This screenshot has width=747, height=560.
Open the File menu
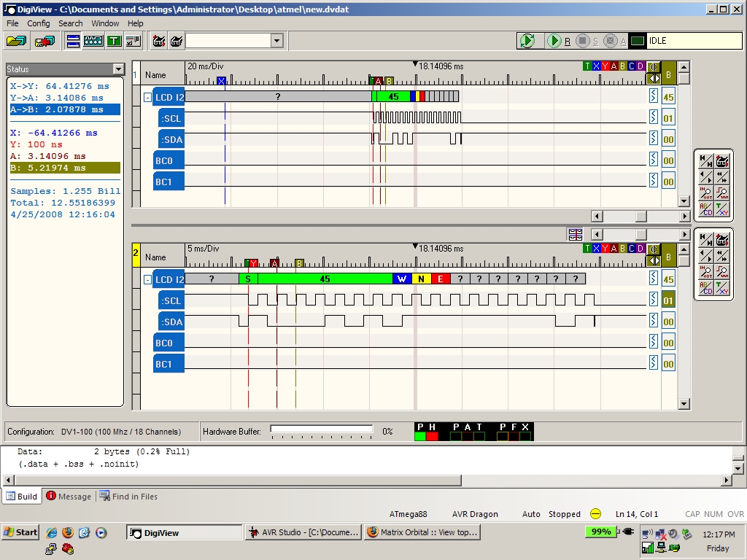pos(12,23)
